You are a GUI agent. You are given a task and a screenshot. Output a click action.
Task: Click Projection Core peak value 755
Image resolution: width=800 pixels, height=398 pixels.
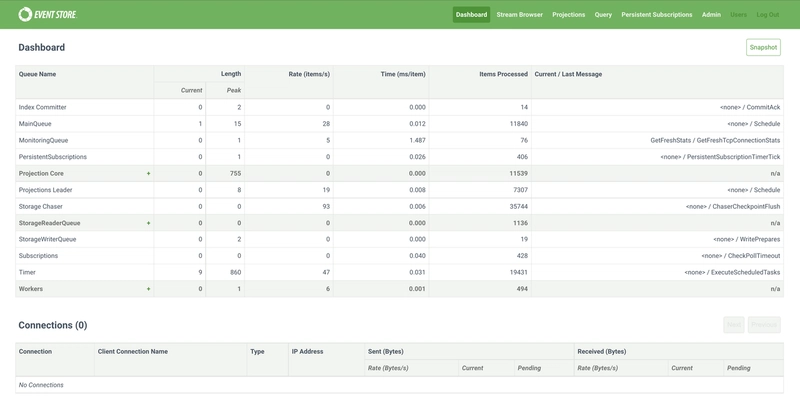[236, 173]
